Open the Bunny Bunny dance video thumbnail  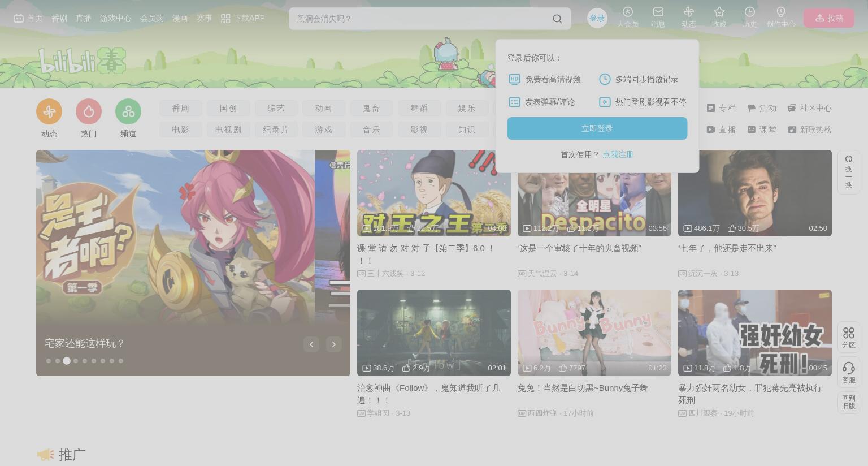click(594, 333)
